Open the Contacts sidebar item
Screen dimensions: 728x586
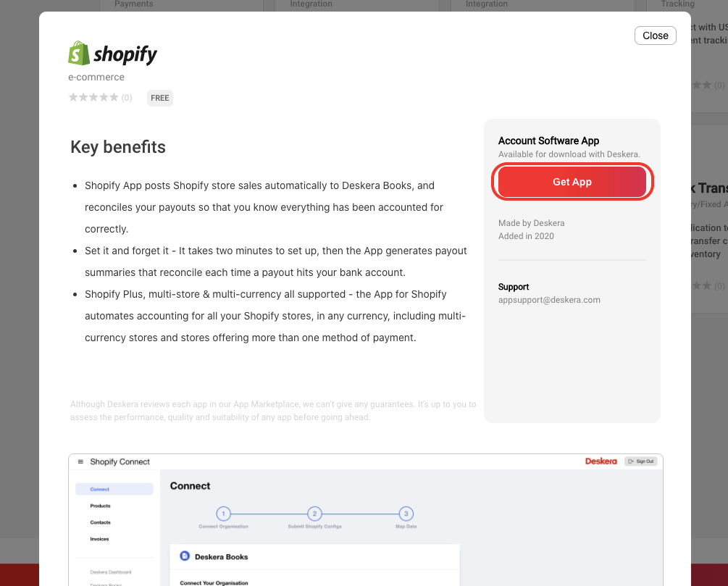[x=100, y=522]
